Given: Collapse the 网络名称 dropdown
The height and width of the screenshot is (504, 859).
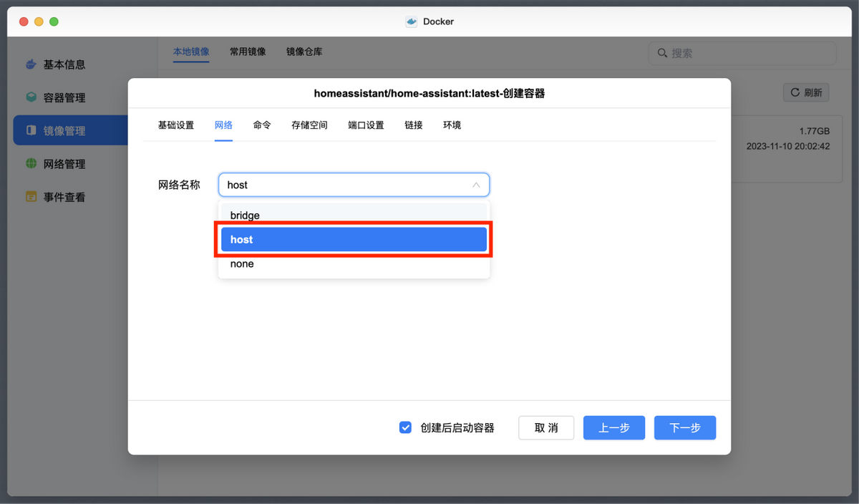Looking at the screenshot, I should (x=476, y=185).
